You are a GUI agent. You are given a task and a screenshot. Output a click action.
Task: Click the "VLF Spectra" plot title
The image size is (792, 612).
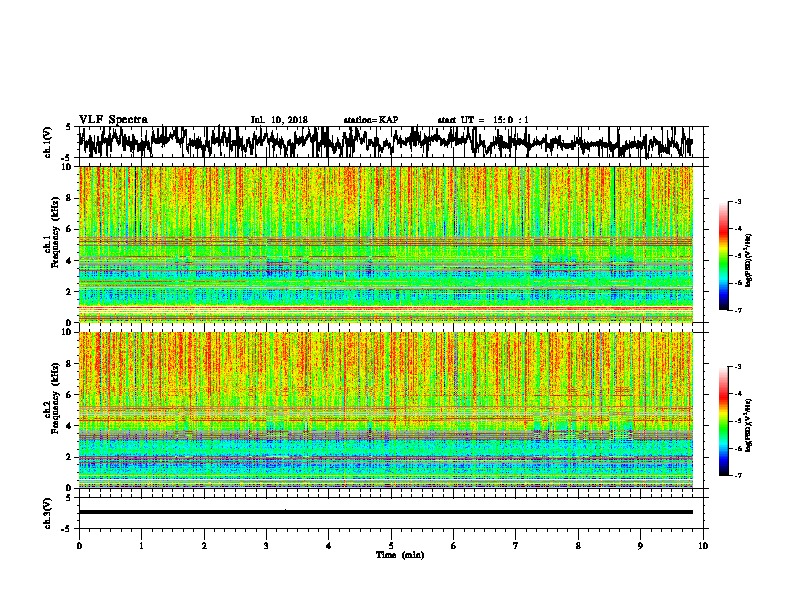coord(113,119)
